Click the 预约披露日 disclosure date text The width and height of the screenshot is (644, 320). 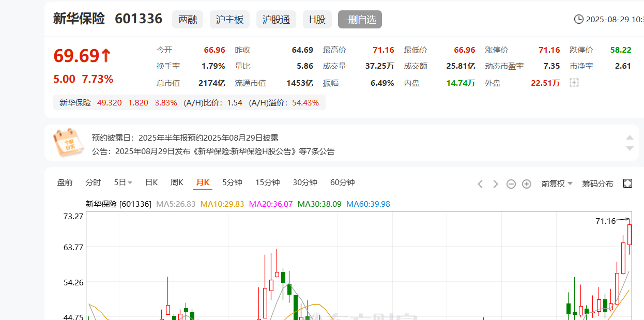click(x=185, y=138)
